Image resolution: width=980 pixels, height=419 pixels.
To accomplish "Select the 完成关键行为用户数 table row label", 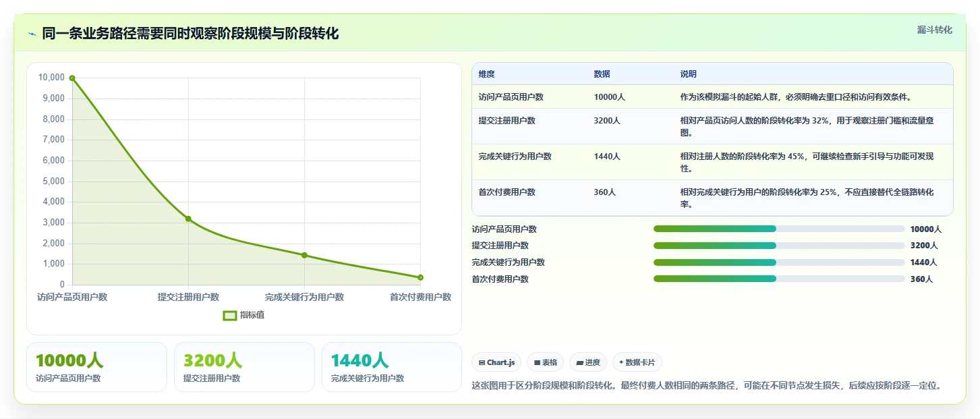I will (515, 157).
